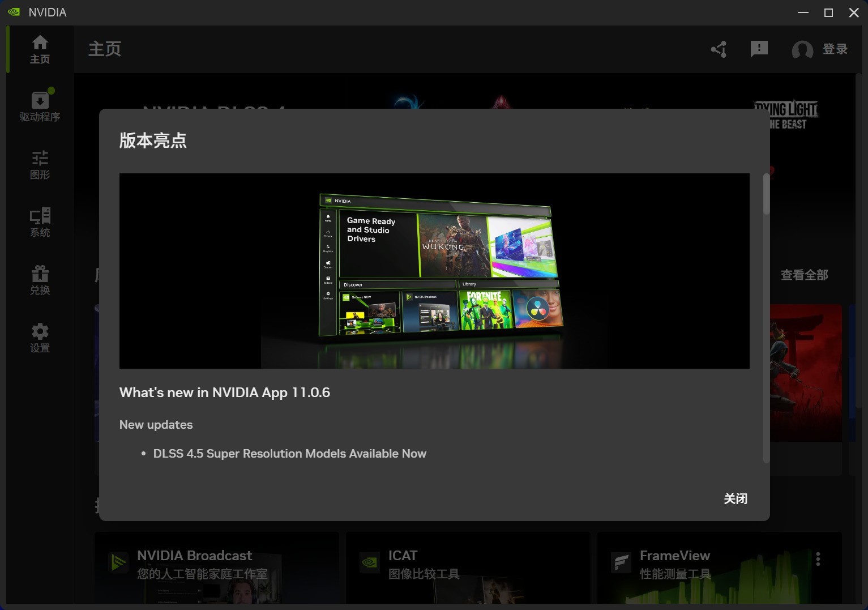
Task: Maximize the NVIDIA window
Action: pos(828,12)
